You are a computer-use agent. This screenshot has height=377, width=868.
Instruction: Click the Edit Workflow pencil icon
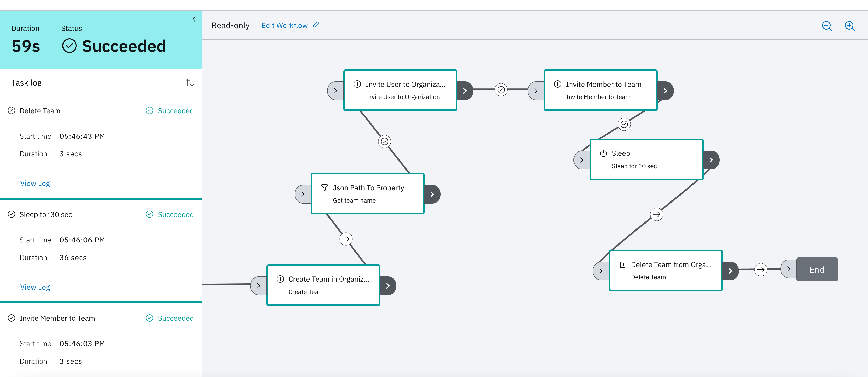point(316,25)
